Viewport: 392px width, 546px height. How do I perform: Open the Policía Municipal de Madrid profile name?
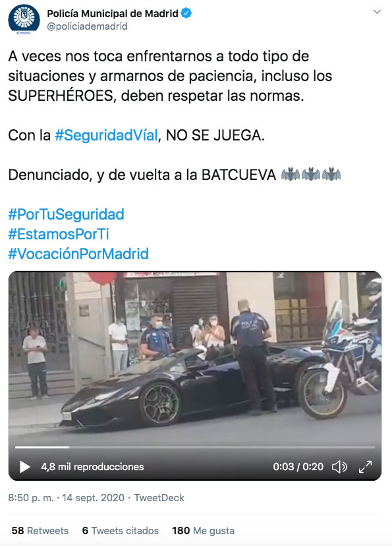pyautogui.click(x=113, y=14)
